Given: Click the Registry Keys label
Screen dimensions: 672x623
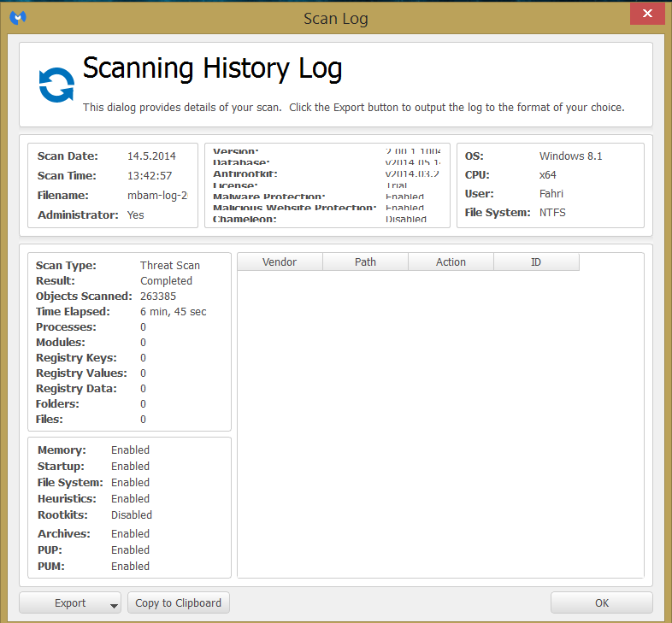Looking at the screenshot, I should tap(76, 358).
